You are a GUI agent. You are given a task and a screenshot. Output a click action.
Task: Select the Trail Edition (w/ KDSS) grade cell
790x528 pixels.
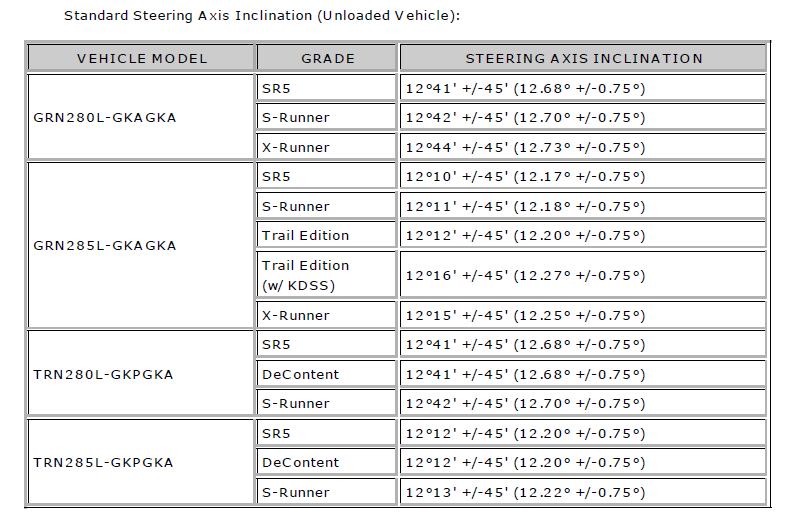coord(327,275)
